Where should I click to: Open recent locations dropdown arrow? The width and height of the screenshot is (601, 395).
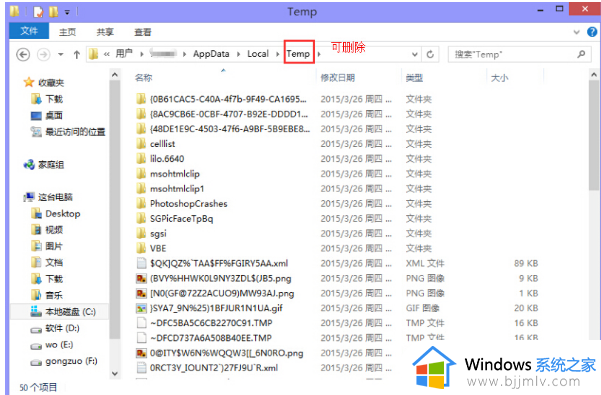pos(61,54)
